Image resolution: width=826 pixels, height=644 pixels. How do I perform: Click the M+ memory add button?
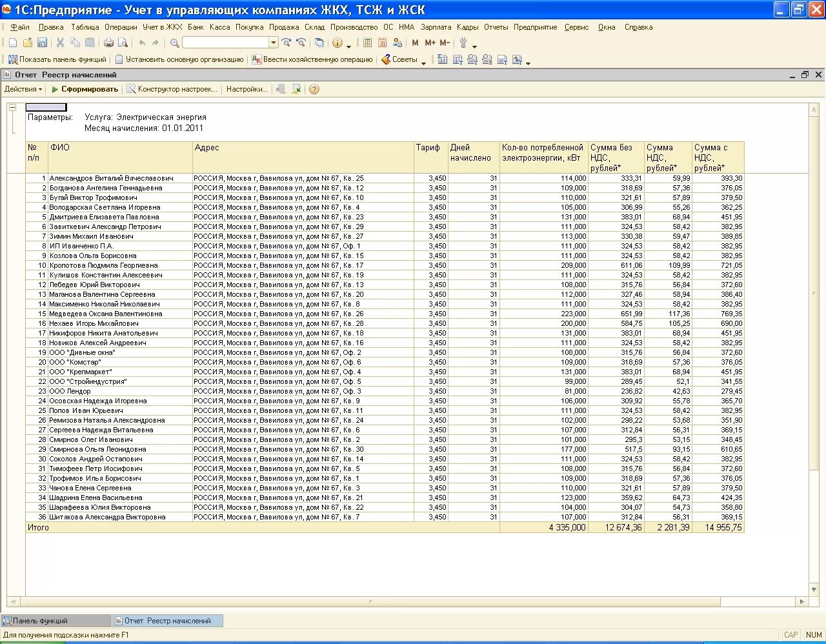[430, 43]
